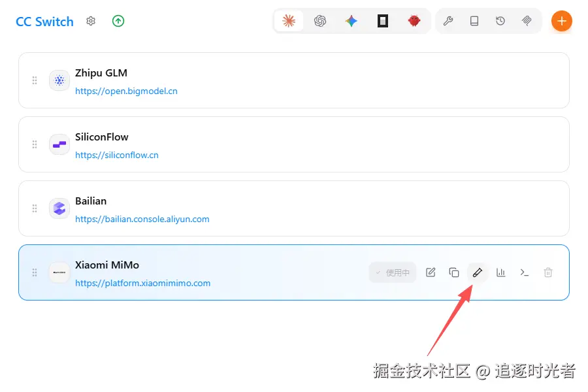This screenshot has height=392, width=588.
Task: Open the platform.xiaomimimo.com link
Action: click(143, 283)
